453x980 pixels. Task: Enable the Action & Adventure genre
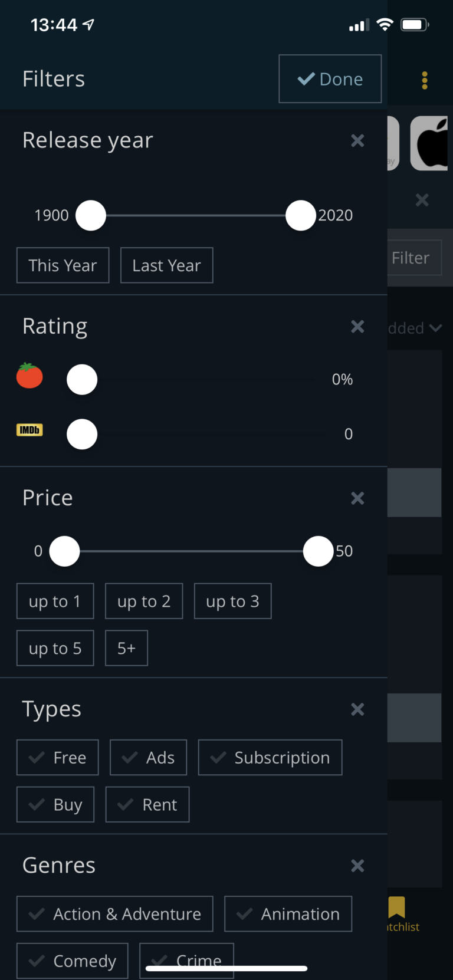(x=115, y=914)
